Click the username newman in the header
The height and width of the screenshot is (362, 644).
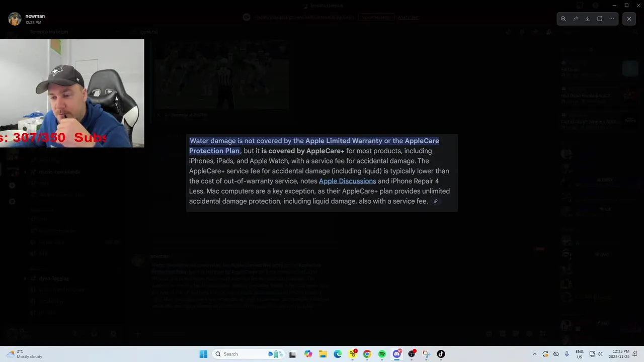pos(35,16)
